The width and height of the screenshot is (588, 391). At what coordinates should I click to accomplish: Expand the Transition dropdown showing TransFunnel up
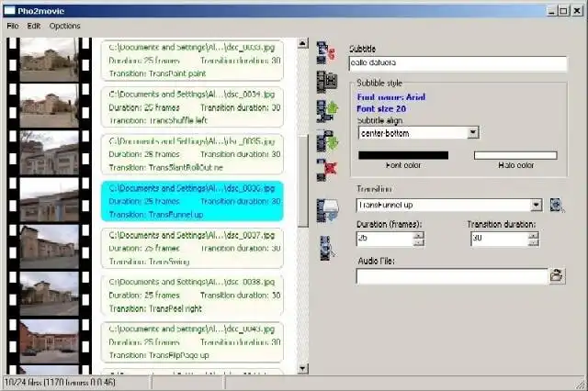coord(537,205)
